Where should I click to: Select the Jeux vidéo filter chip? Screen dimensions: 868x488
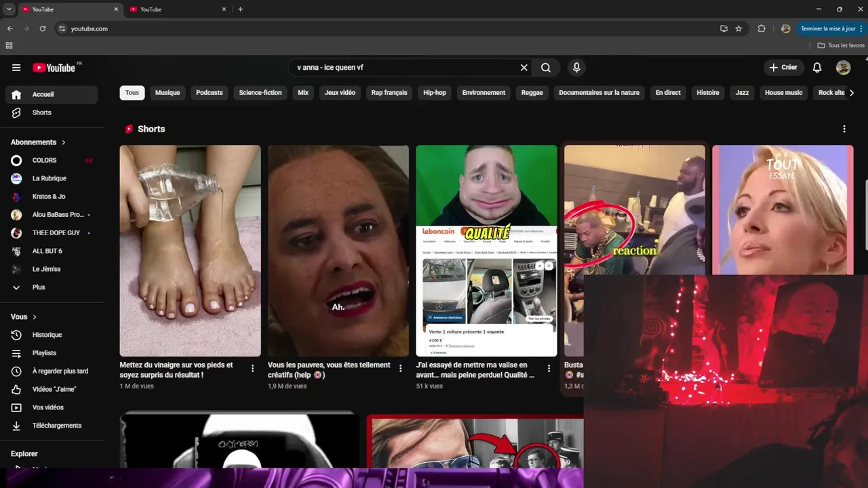coord(340,93)
